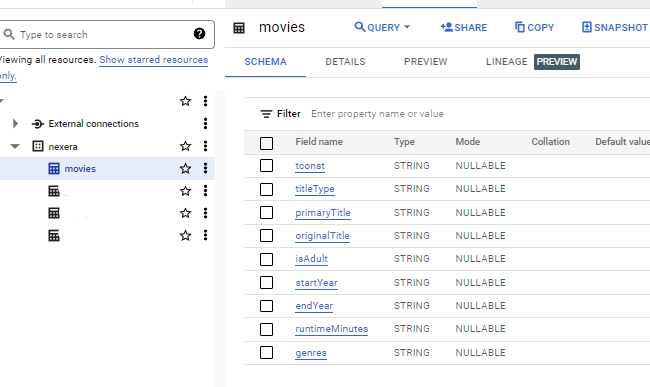Click the Type column header
Screen dimensions: 650x387
pos(404,142)
